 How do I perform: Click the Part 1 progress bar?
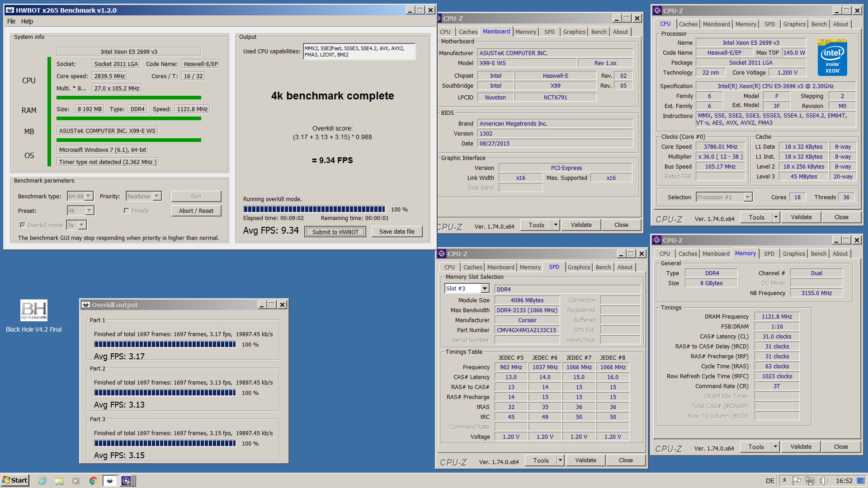pos(165,344)
